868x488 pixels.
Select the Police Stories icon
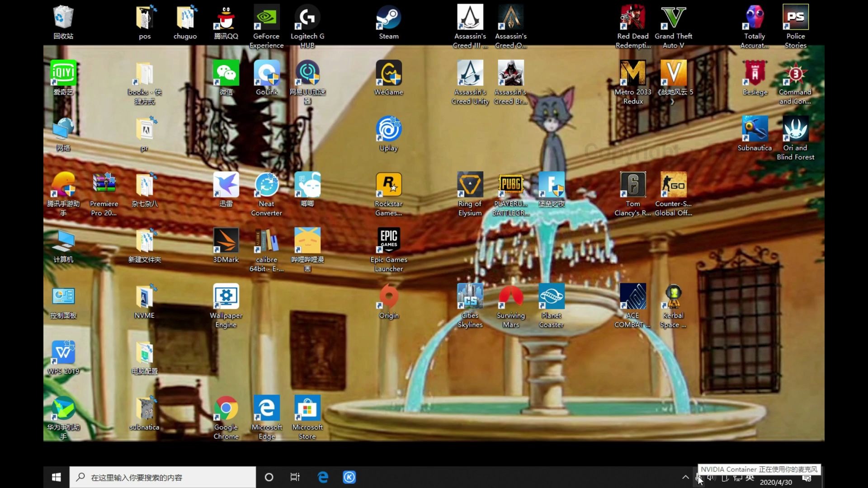[796, 26]
